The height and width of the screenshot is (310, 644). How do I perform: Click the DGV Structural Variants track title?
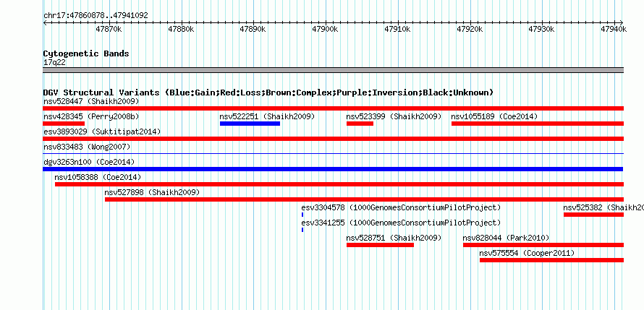coord(268,92)
